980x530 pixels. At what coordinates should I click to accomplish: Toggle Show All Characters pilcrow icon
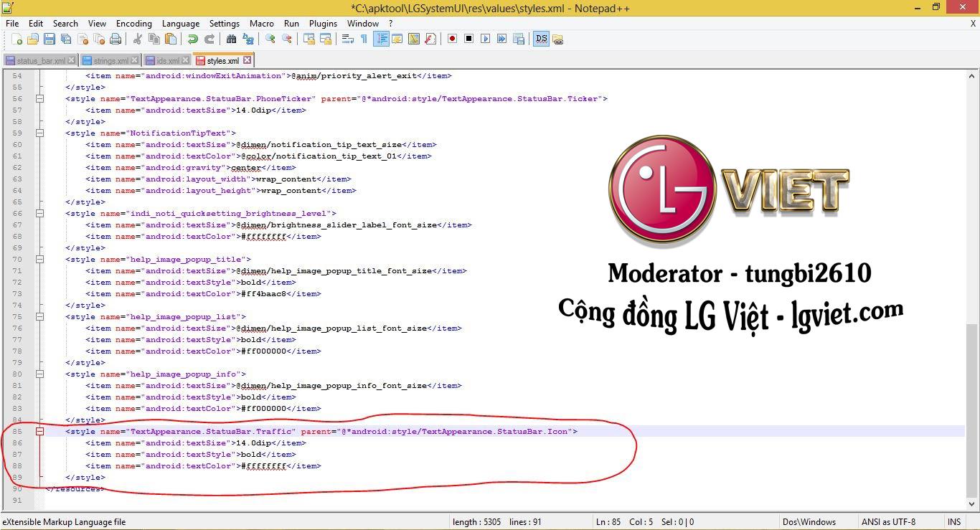pyautogui.click(x=364, y=39)
